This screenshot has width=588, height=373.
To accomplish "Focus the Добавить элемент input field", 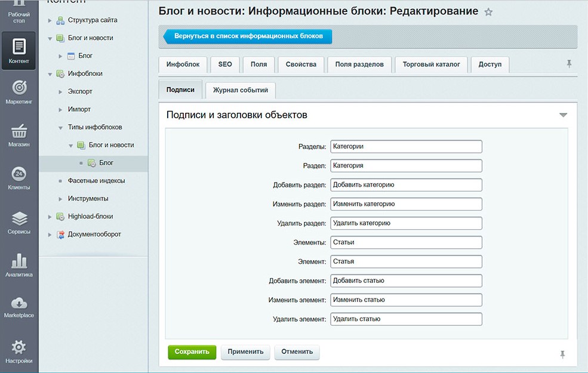I will point(406,280).
